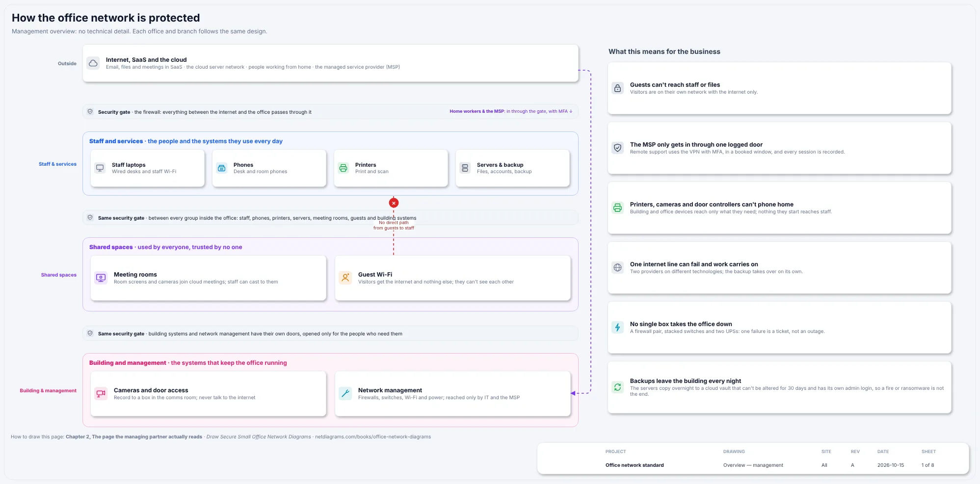Click the cloud icon beside Internet, SaaS
The width and height of the screenshot is (980, 484).
pos(93,63)
